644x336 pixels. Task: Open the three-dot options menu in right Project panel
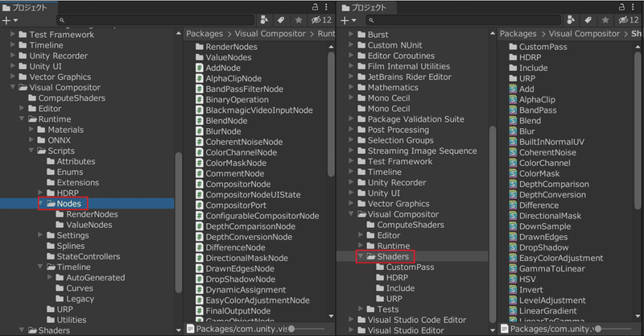click(633, 7)
